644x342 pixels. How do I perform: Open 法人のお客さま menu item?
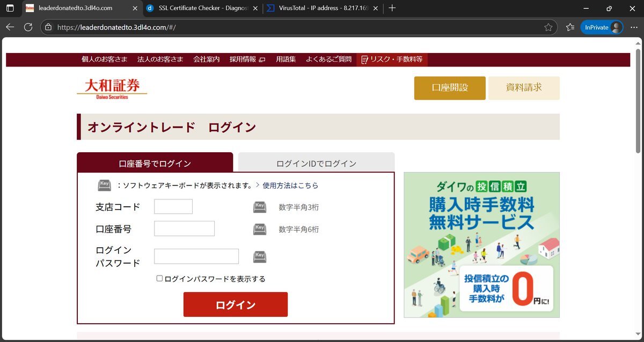(x=160, y=60)
